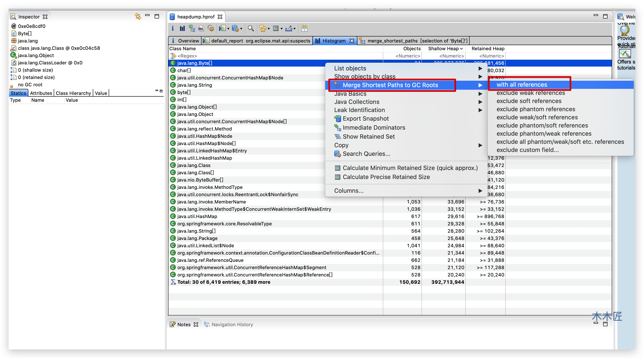
Task: Click the Immediate Dominators menu icon
Action: tap(337, 128)
